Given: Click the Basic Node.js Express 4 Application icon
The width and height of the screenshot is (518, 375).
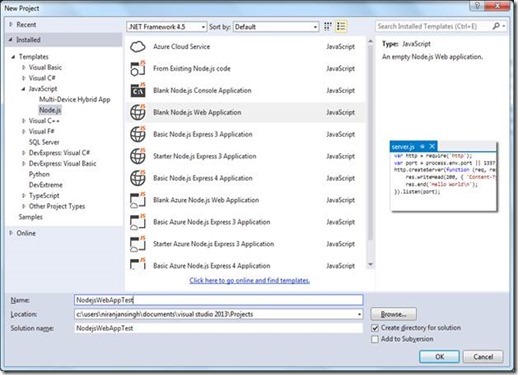Looking at the screenshot, I should 138,178.
